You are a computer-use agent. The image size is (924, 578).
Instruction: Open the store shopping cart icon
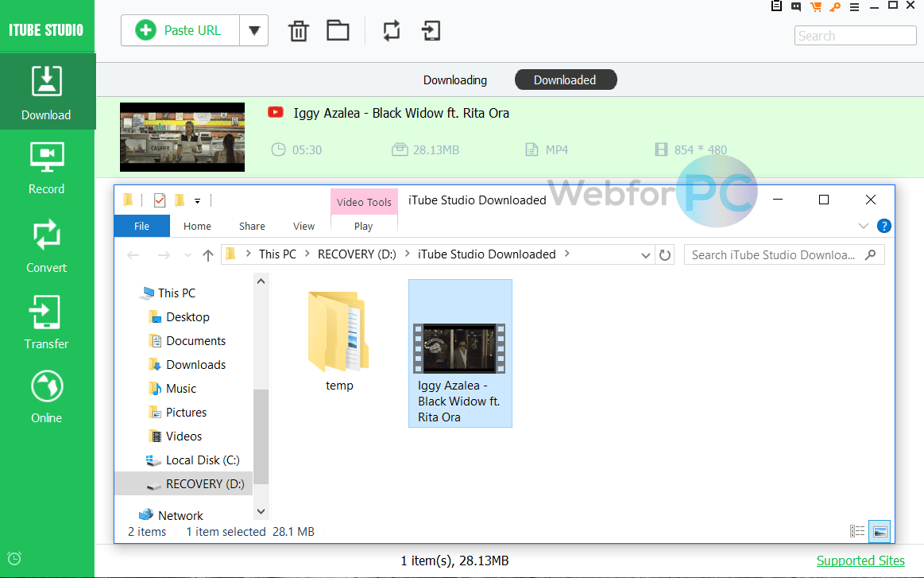815,6
